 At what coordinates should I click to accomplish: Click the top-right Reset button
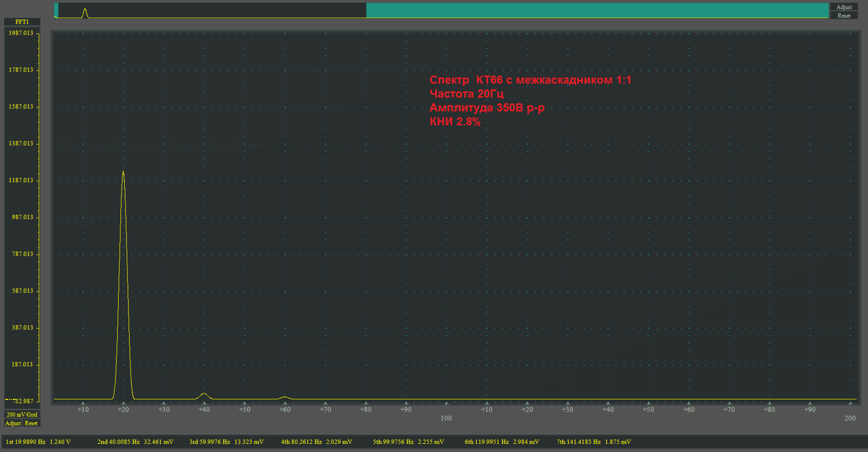[844, 16]
